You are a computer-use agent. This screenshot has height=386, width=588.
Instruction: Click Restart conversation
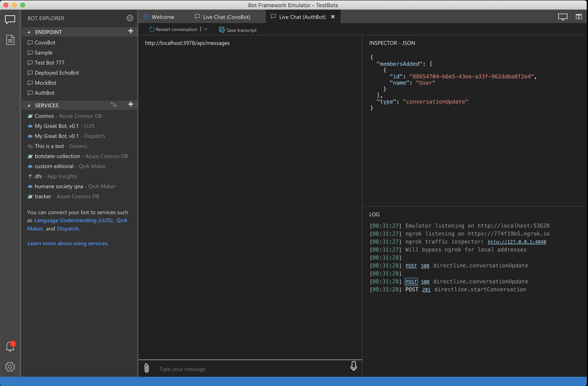(x=176, y=29)
